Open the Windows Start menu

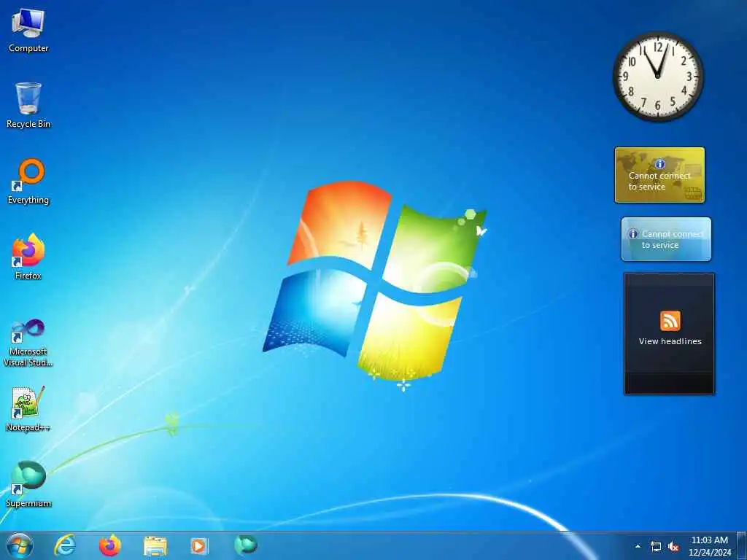coord(20,545)
